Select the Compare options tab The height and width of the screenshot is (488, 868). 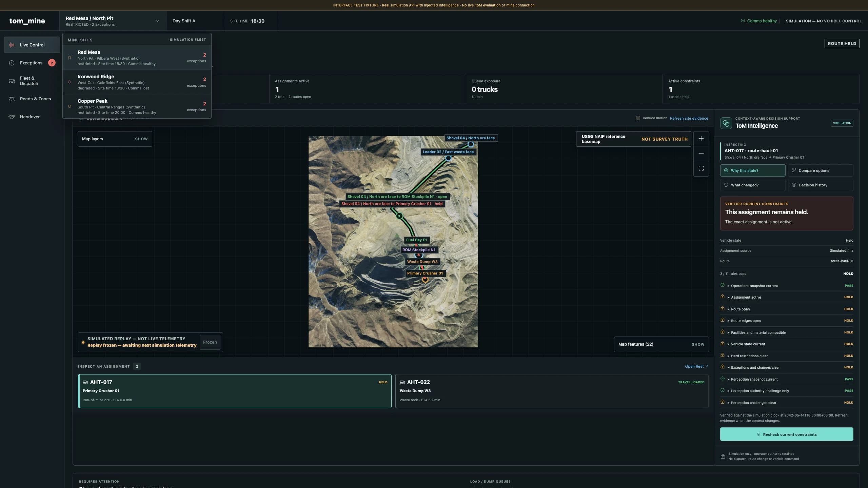tap(821, 170)
